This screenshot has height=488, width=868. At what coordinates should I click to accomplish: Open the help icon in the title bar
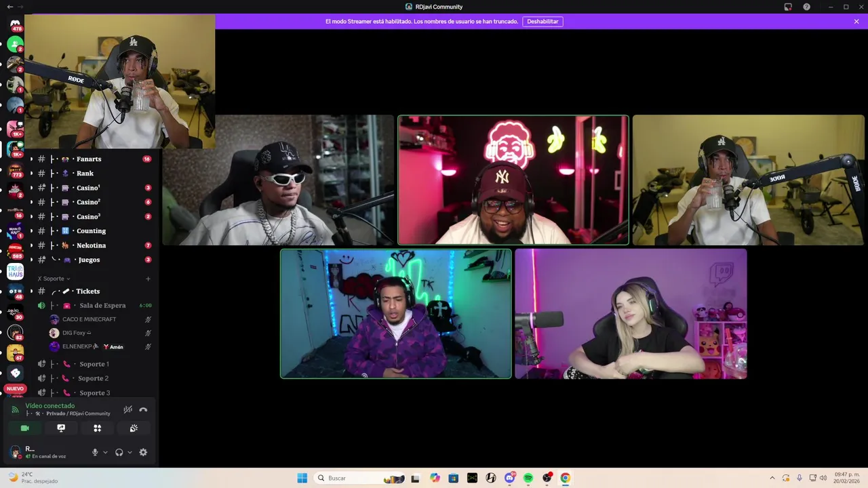pos(806,7)
